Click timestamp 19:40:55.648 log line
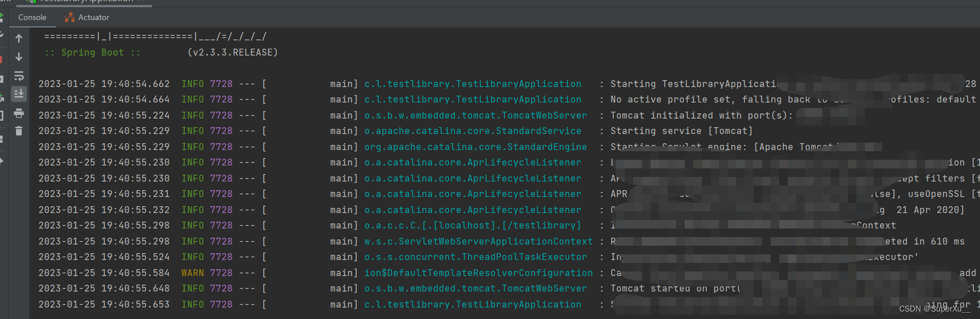 click(x=104, y=289)
